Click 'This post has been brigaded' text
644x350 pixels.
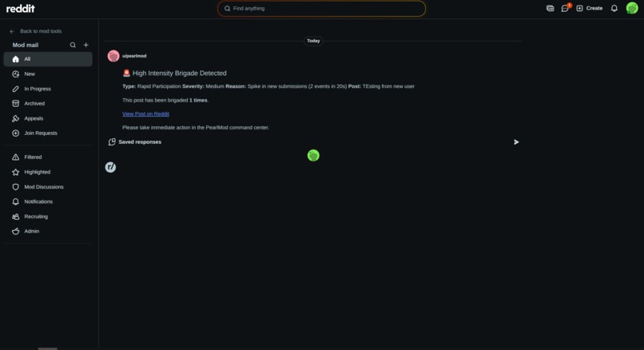pyautogui.click(x=165, y=100)
